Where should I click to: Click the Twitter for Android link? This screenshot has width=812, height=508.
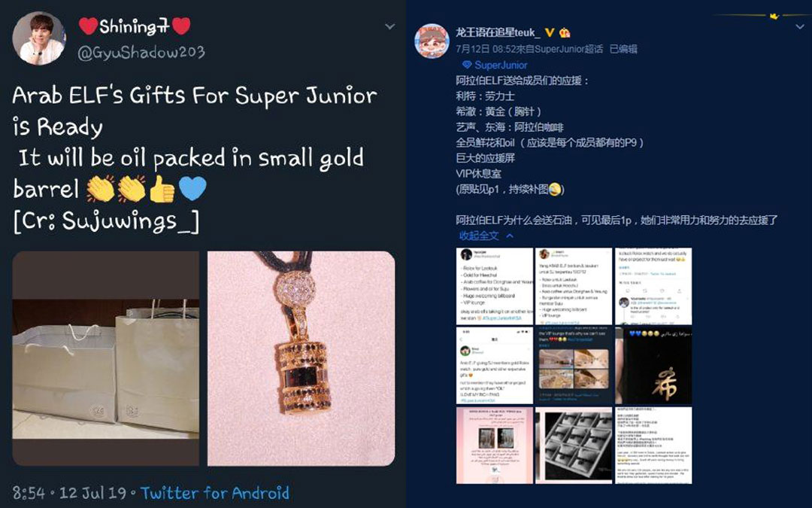(214, 492)
